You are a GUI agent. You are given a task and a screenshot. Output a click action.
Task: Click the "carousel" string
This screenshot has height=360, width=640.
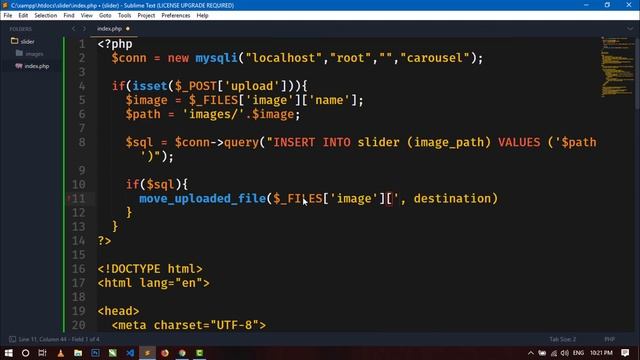436,58
